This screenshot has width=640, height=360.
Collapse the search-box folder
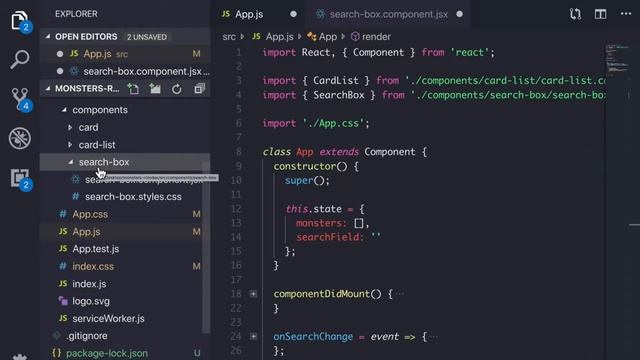click(70, 162)
